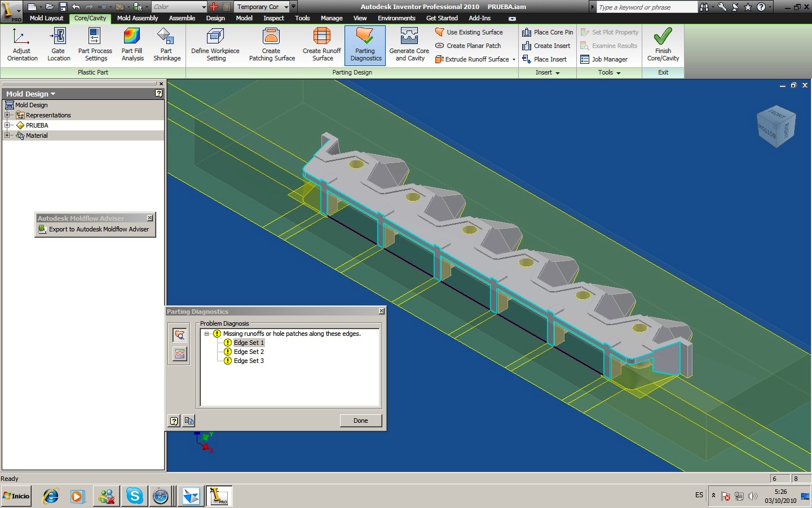Click top diagnostic magnifier icon button

(180, 335)
